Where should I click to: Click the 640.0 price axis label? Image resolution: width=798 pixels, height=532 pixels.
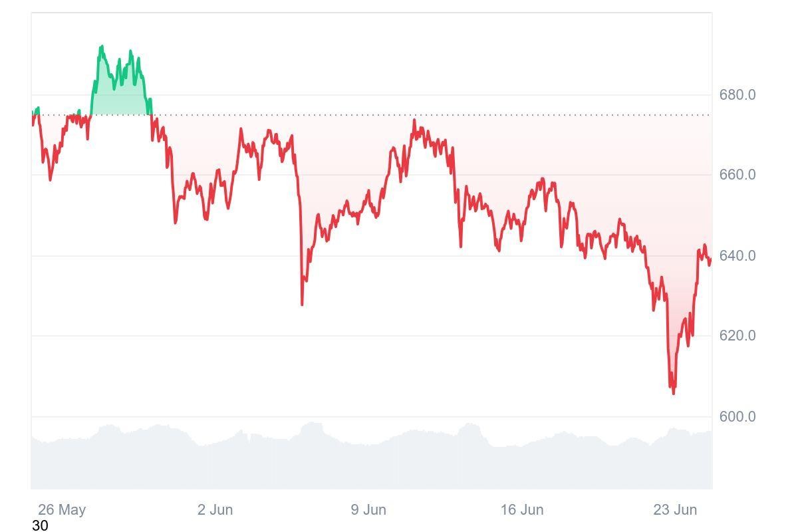pos(737,255)
